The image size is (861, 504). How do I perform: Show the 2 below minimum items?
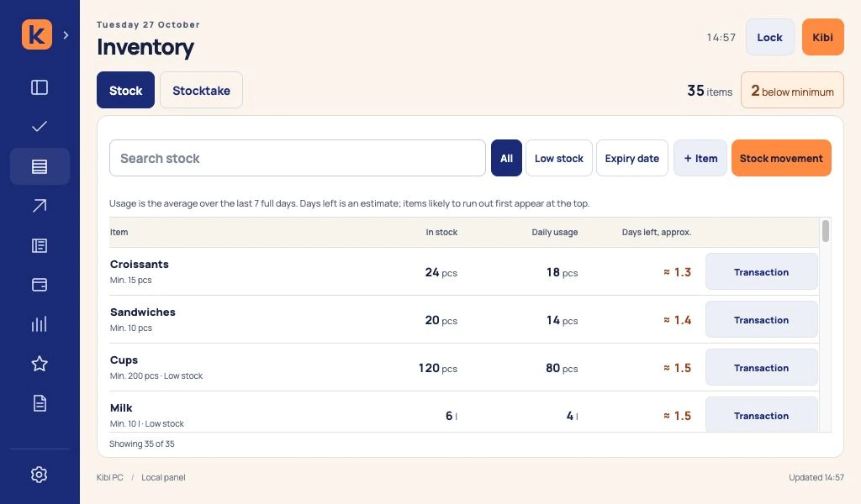792,91
